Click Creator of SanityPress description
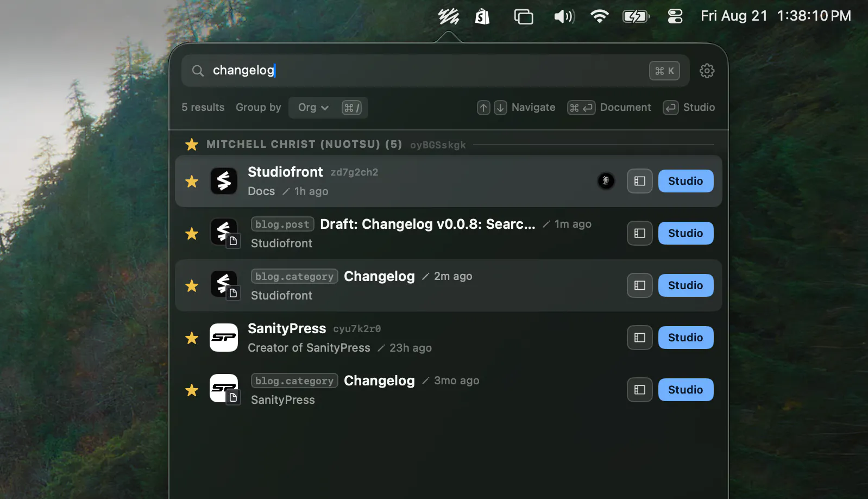Image resolution: width=868 pixels, height=499 pixels. [309, 348]
